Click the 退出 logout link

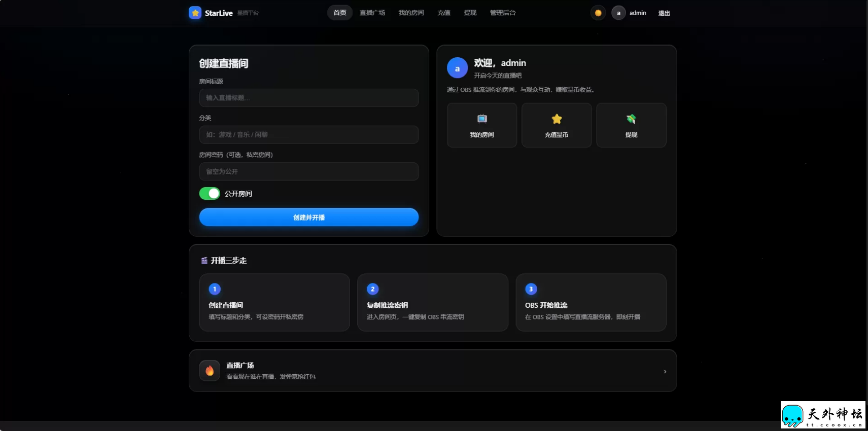pos(664,13)
